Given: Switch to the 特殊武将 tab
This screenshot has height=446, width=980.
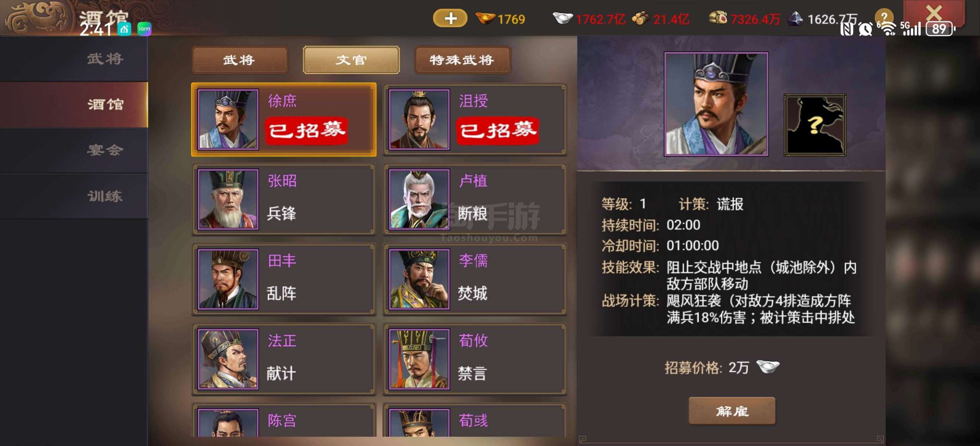Looking at the screenshot, I should pos(462,60).
